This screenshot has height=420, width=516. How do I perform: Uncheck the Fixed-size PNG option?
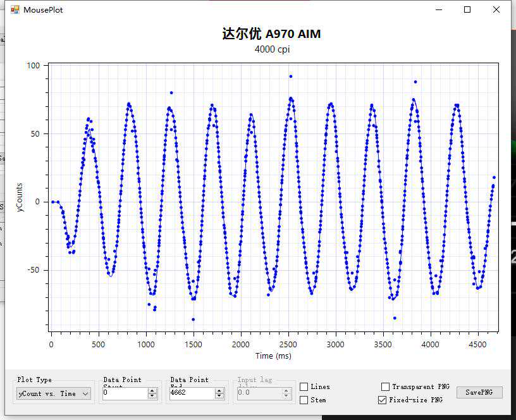[x=382, y=400]
